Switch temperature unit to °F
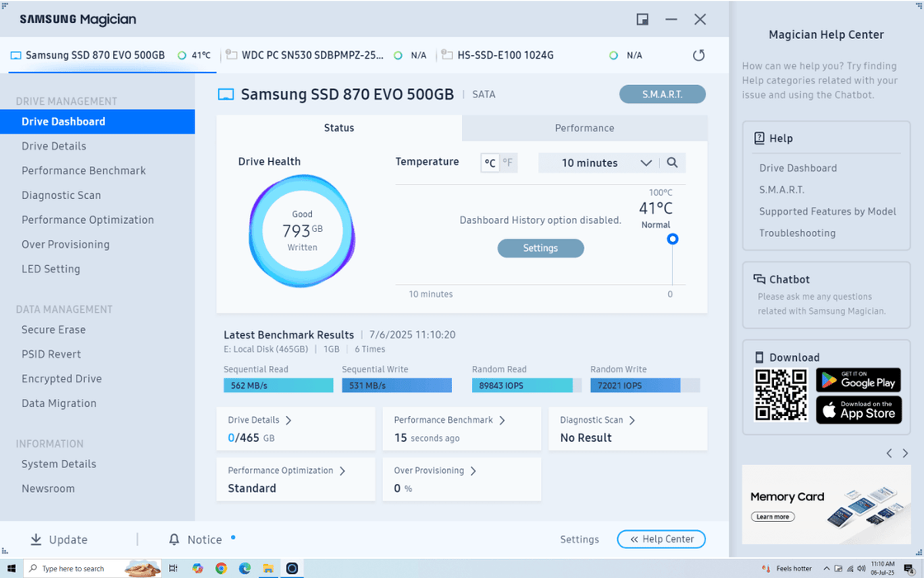The height and width of the screenshot is (578, 924). [508, 163]
